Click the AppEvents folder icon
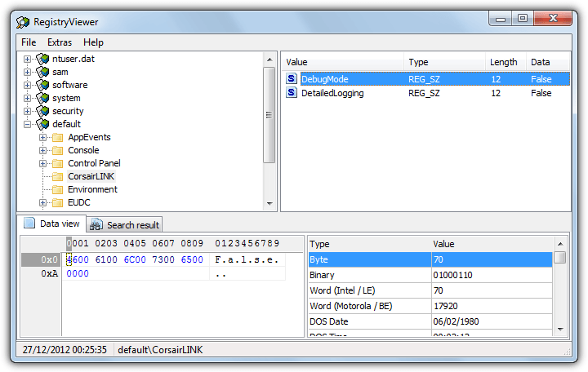This screenshot has height=372, width=588. coord(57,138)
